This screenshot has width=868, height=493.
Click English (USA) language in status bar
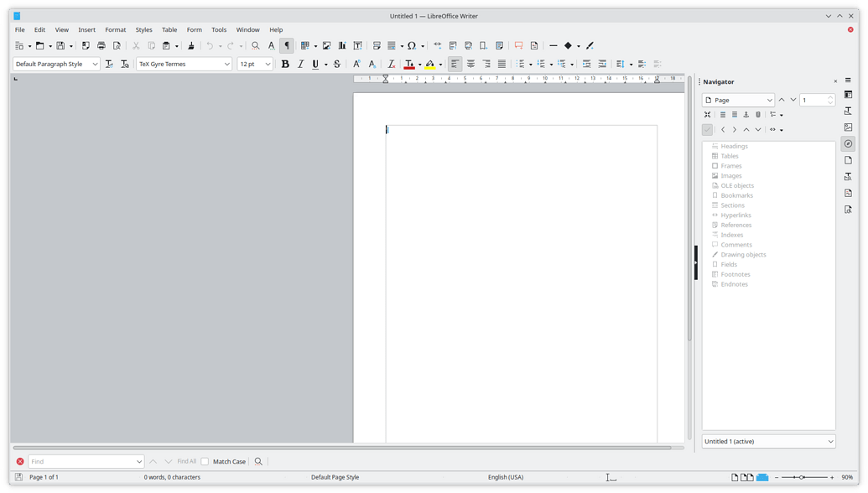pyautogui.click(x=506, y=477)
